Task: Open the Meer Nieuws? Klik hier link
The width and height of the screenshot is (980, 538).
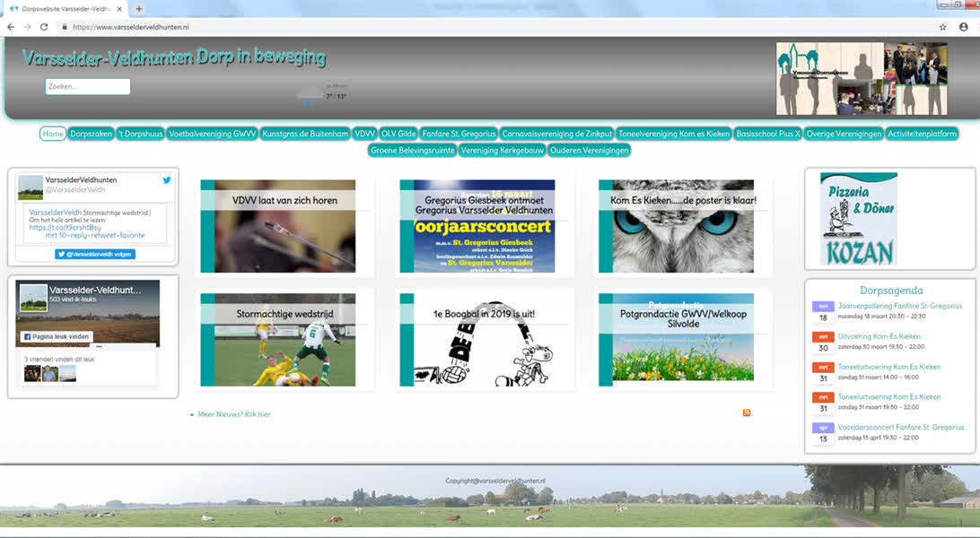Action: click(x=233, y=414)
